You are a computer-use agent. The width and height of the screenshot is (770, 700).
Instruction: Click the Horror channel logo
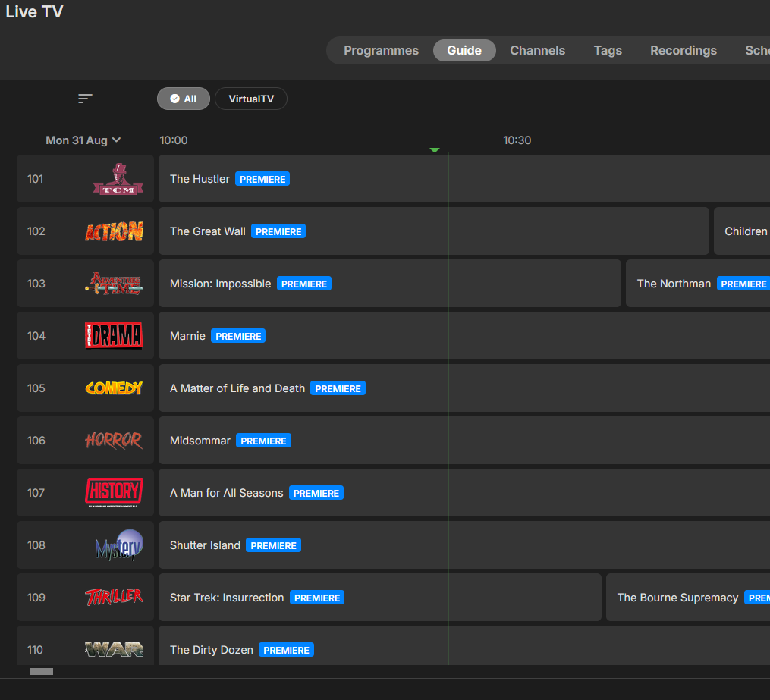(114, 441)
